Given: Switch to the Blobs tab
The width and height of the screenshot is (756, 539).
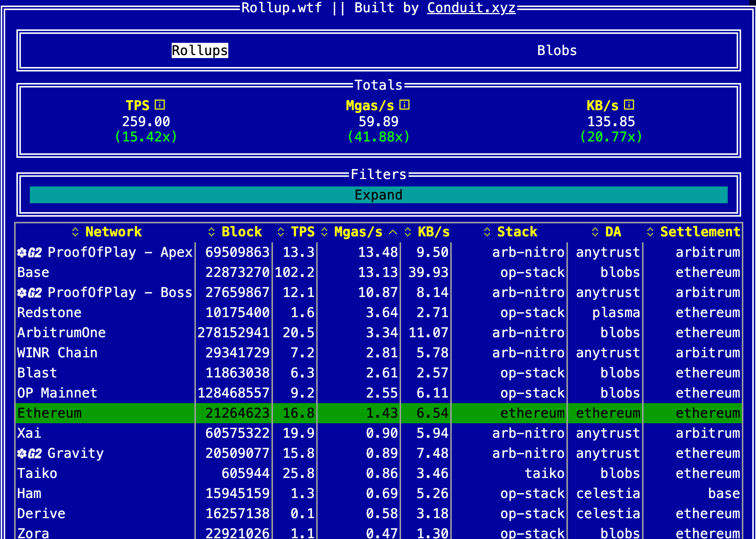Looking at the screenshot, I should pyautogui.click(x=557, y=51).
